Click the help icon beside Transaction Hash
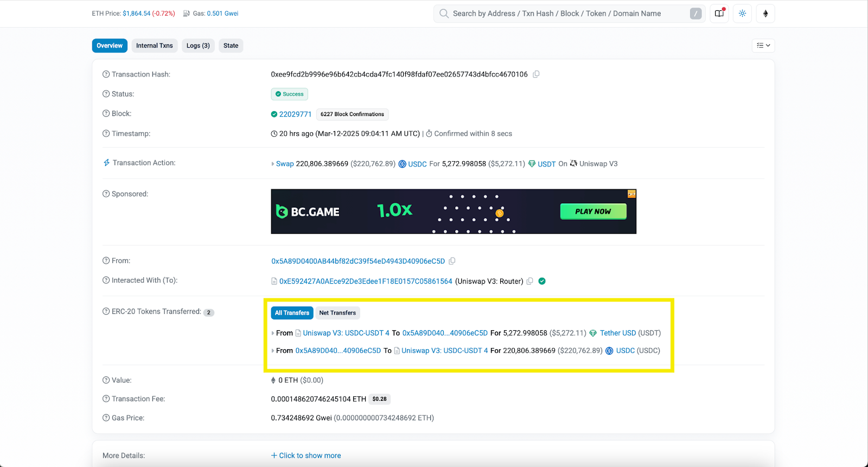The height and width of the screenshot is (467, 868). click(106, 74)
